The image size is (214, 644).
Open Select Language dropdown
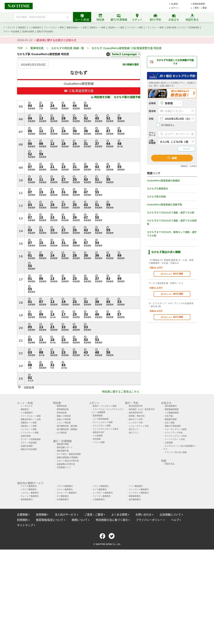pos(125,54)
